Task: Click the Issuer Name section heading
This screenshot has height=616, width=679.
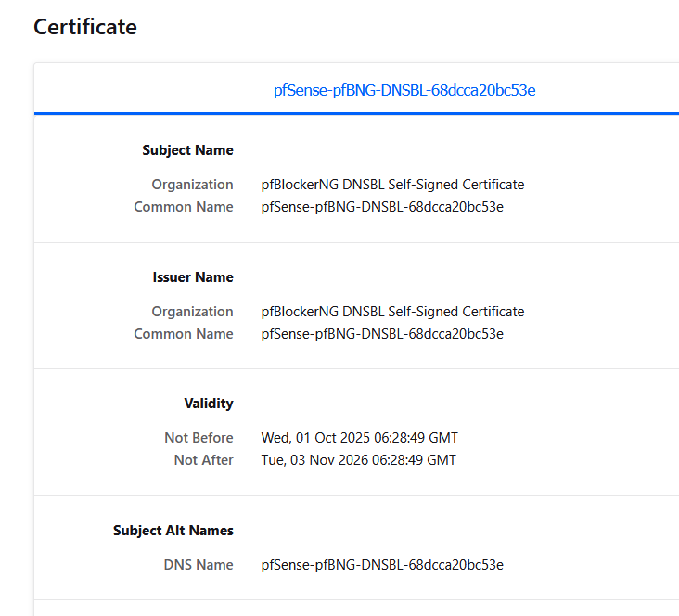Action: coord(193,277)
